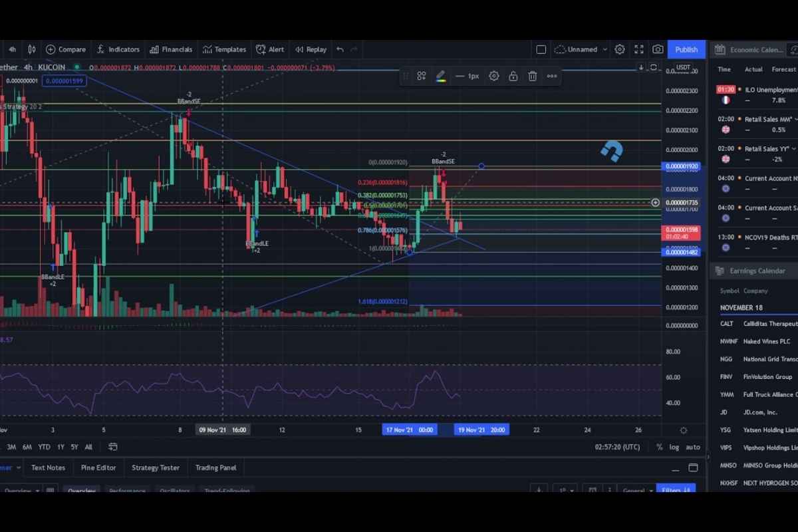Image resolution: width=798 pixels, height=532 pixels.
Task: Click the USDT currency label
Action: [x=683, y=67]
